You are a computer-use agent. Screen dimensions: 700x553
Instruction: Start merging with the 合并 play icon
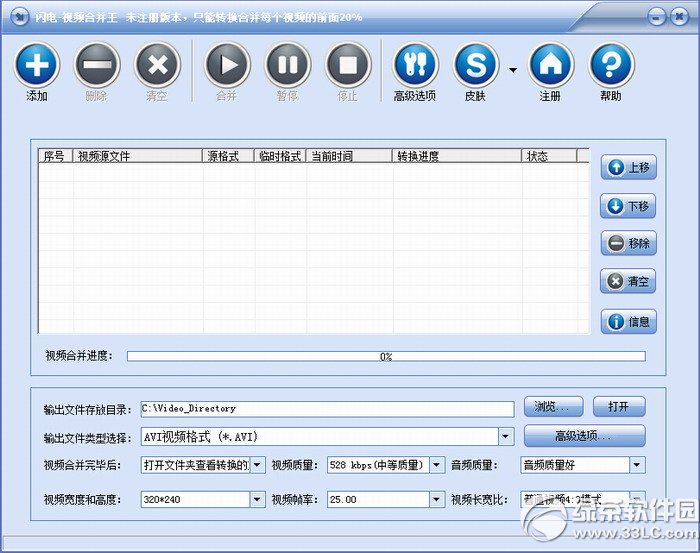point(227,65)
